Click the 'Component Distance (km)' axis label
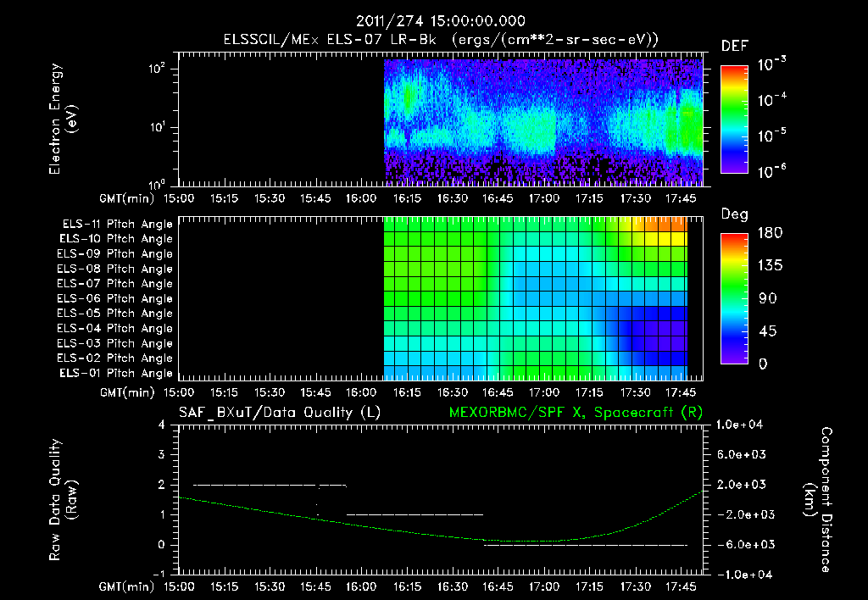The width and height of the screenshot is (868, 600). (818, 500)
